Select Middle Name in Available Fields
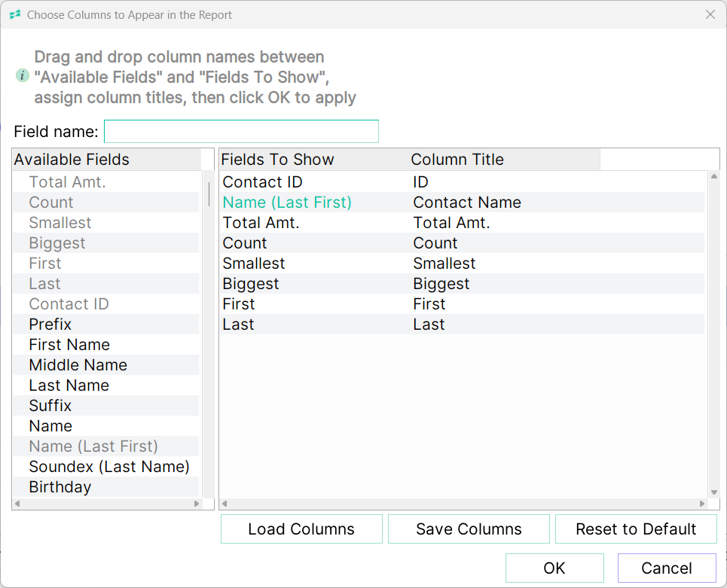 pos(106,365)
